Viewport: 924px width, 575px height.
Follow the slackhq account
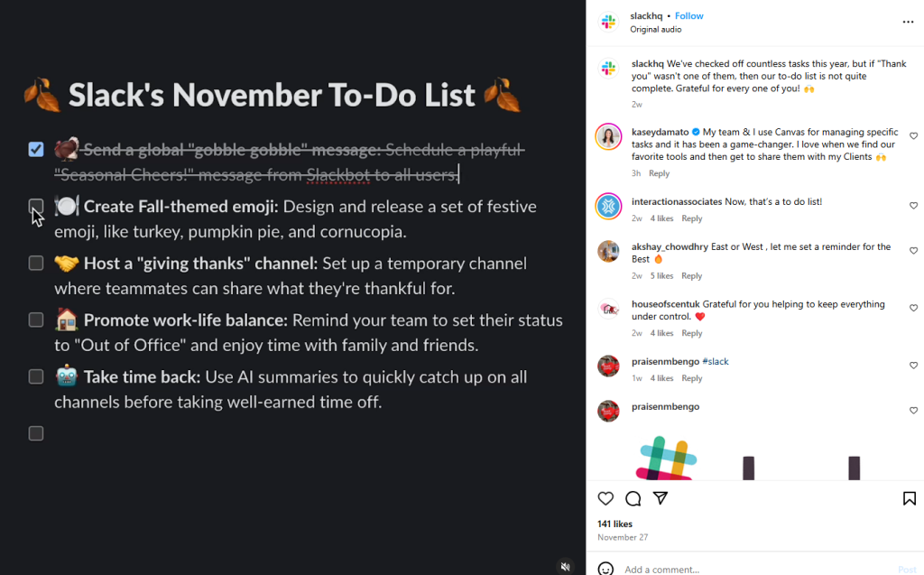[x=689, y=16]
